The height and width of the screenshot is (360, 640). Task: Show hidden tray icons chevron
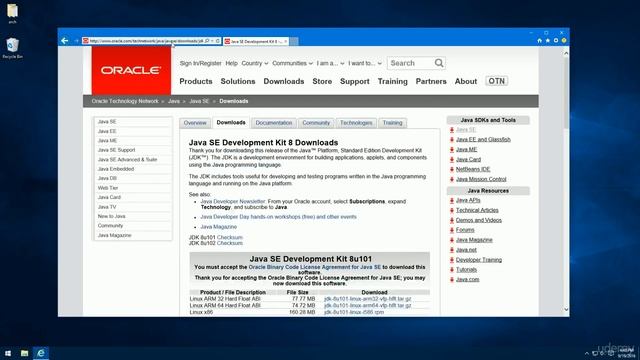click(587, 353)
